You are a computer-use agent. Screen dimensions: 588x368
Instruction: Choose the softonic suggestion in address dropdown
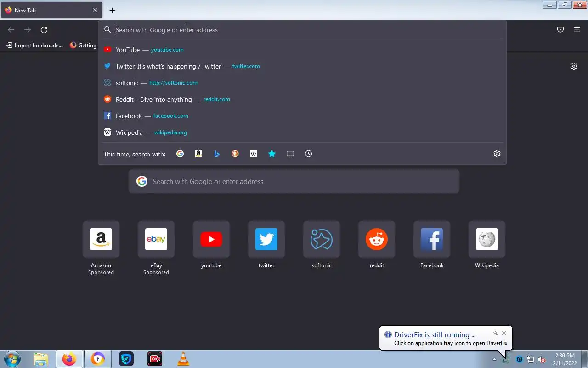coord(302,83)
